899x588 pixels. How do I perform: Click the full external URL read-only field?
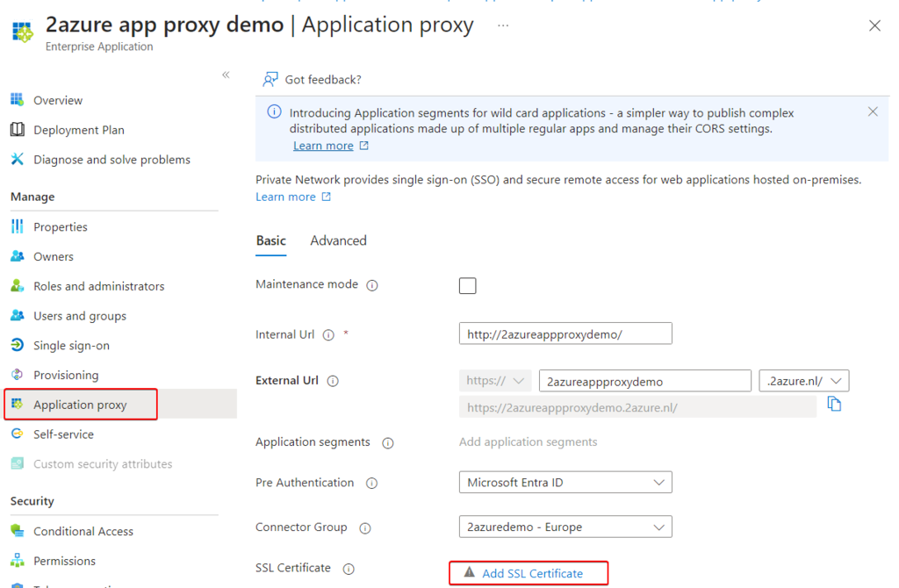(x=637, y=407)
